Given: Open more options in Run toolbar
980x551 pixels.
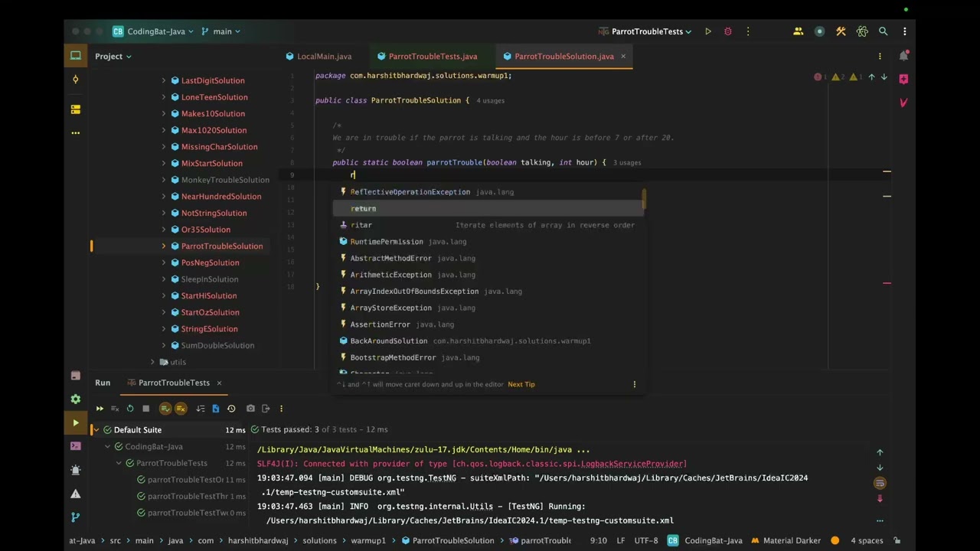Looking at the screenshot, I should (x=281, y=409).
